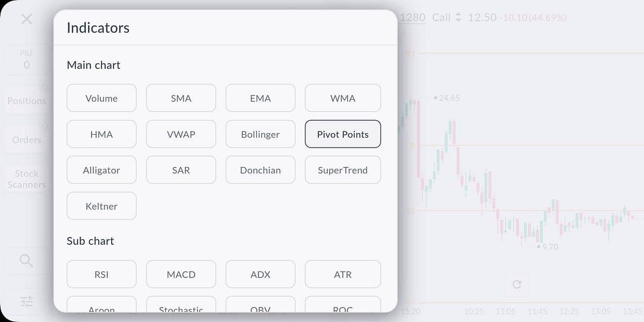The width and height of the screenshot is (644, 322).
Task: Click the 1280 strike price link
Action: click(413, 18)
